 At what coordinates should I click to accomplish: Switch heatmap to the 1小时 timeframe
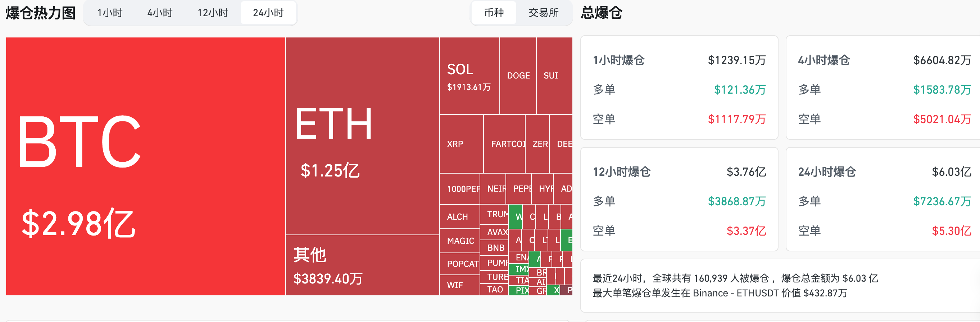coord(110,13)
